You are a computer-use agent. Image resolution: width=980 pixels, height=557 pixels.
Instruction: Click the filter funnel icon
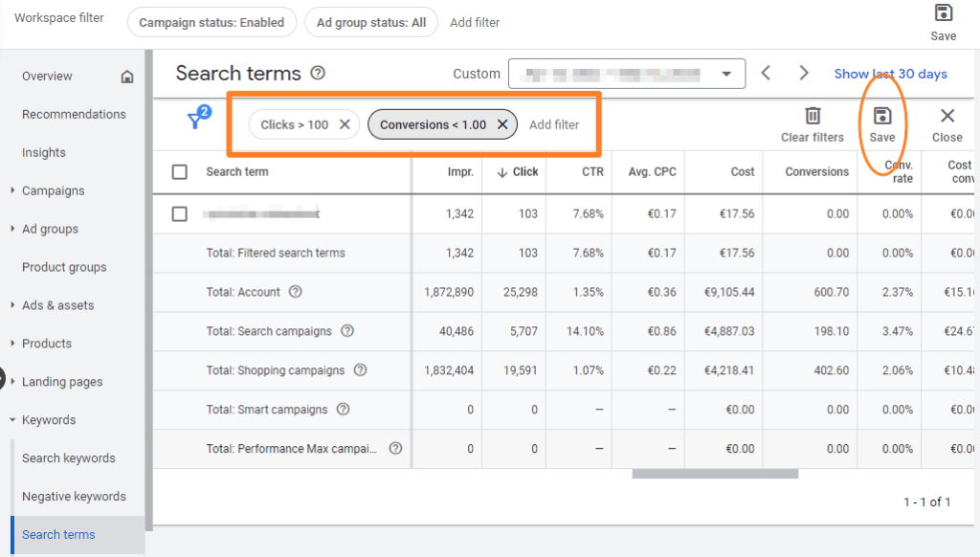[196, 119]
